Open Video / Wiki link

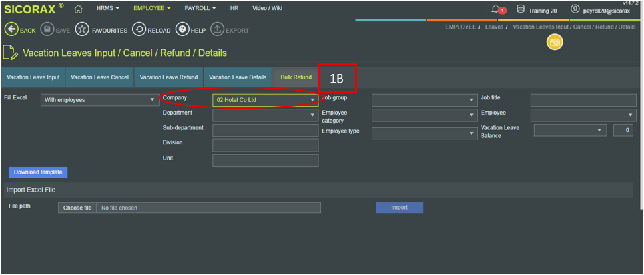click(267, 8)
